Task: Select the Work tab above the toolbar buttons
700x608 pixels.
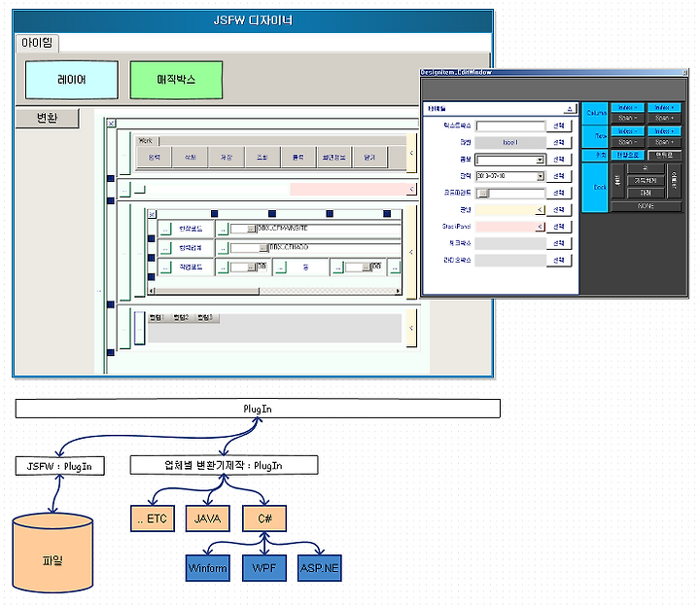Action: coord(146,141)
